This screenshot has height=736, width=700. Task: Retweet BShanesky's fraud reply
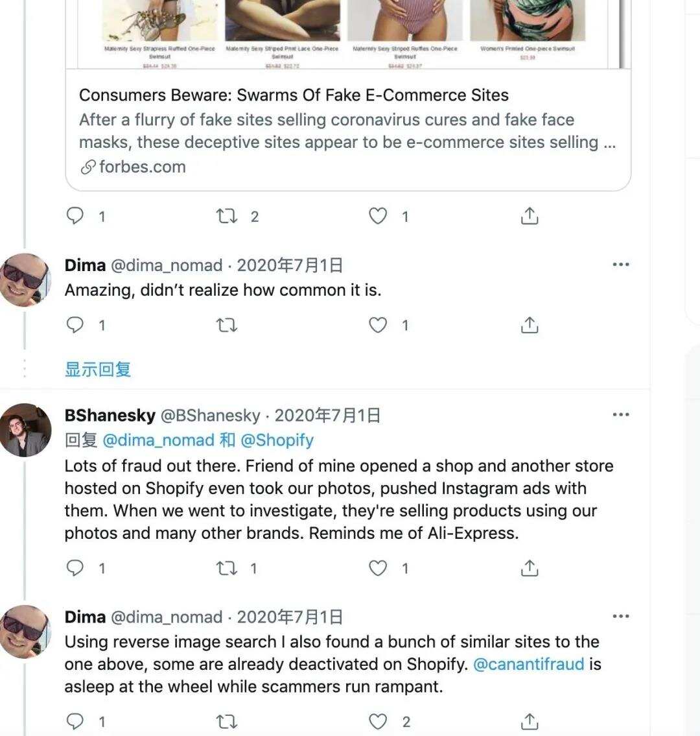tap(226, 568)
